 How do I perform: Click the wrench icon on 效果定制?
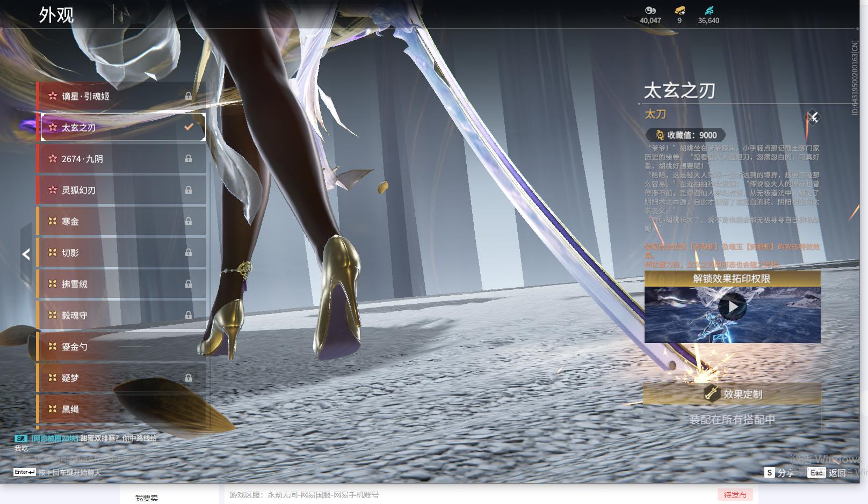712,394
